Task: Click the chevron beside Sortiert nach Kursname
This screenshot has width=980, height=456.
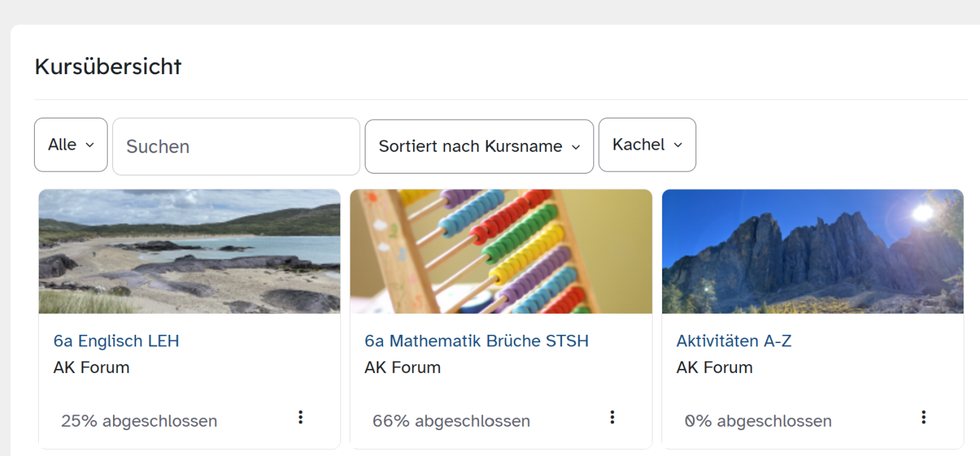Action: coord(576,146)
